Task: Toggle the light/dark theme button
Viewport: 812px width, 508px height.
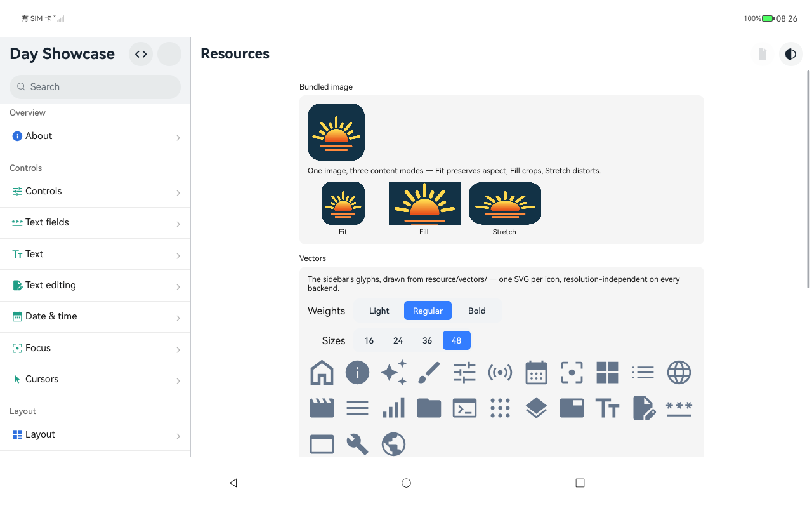Action: [x=790, y=54]
